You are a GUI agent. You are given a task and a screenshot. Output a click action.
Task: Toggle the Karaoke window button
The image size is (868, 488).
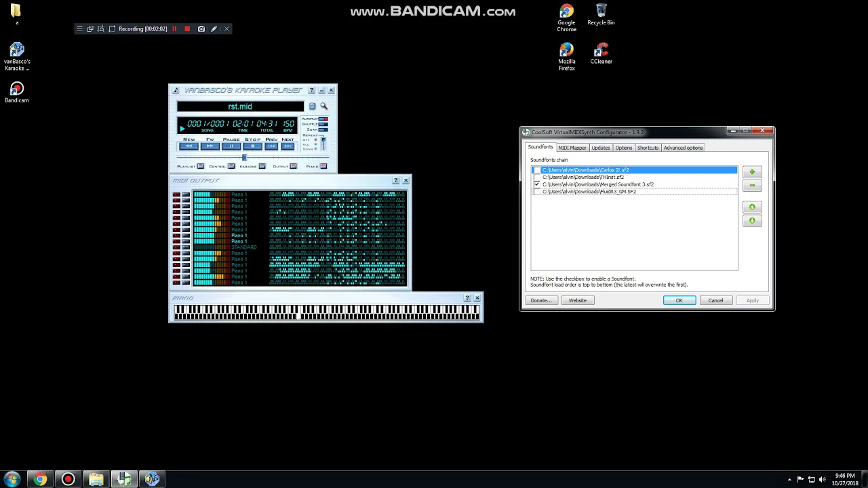tap(262, 166)
